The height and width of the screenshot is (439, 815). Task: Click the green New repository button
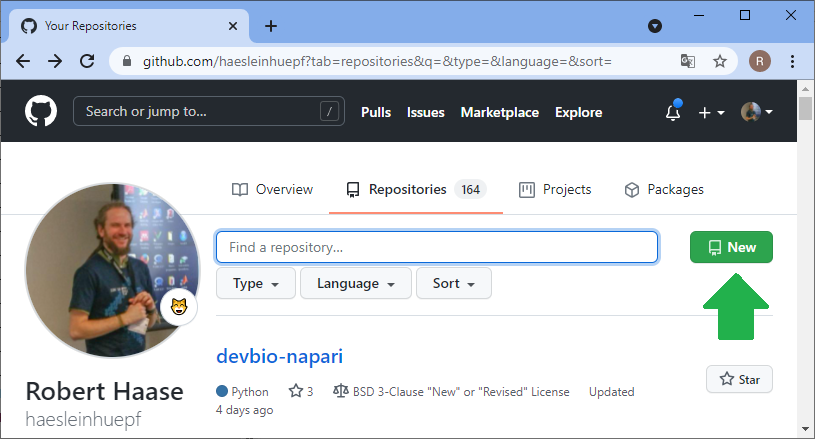(x=731, y=247)
